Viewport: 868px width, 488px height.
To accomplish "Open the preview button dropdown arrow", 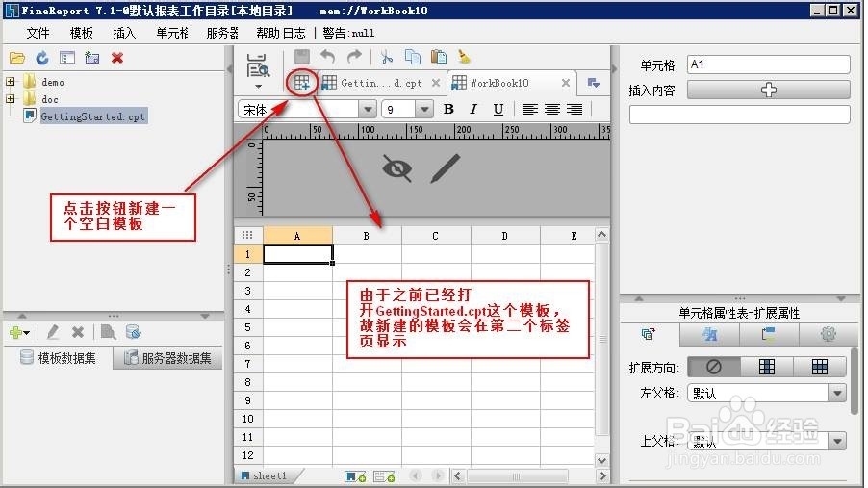I will (x=258, y=87).
